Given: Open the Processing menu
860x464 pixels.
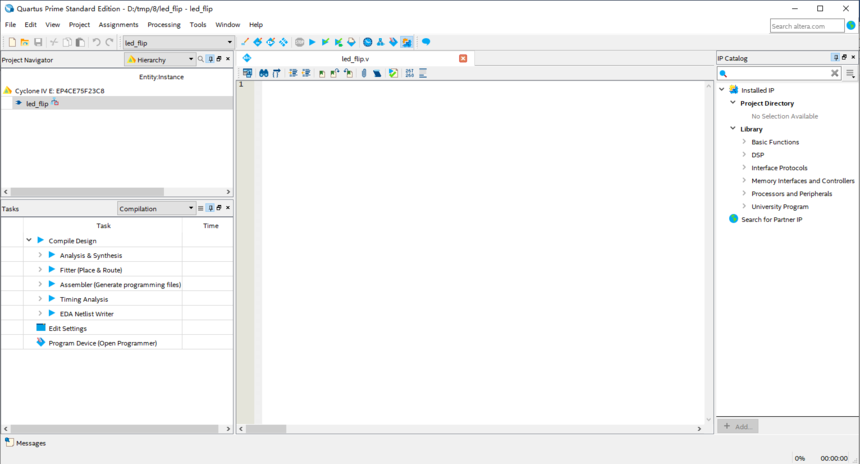Looking at the screenshot, I should click(x=164, y=25).
